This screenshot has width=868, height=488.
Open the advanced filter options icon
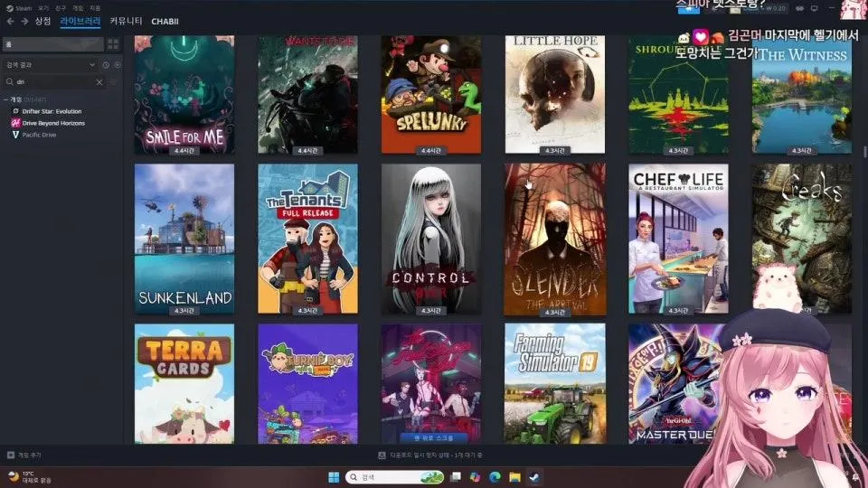point(114,82)
